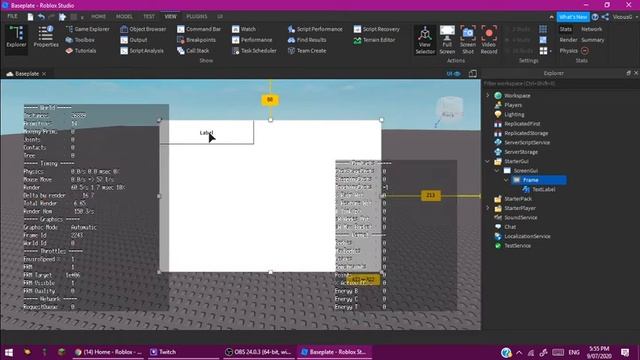Open Script Recovery
The height and width of the screenshot is (360, 640).
(376, 29)
